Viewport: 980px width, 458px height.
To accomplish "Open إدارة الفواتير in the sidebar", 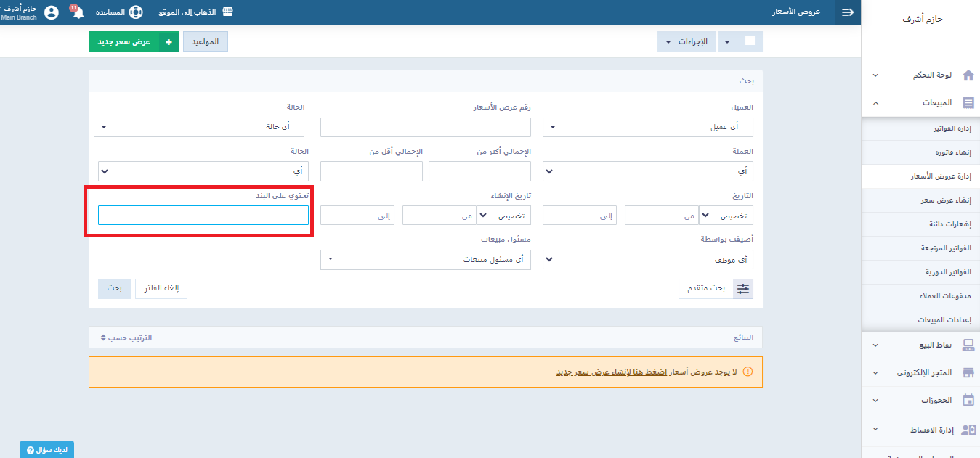I will tap(920, 128).
